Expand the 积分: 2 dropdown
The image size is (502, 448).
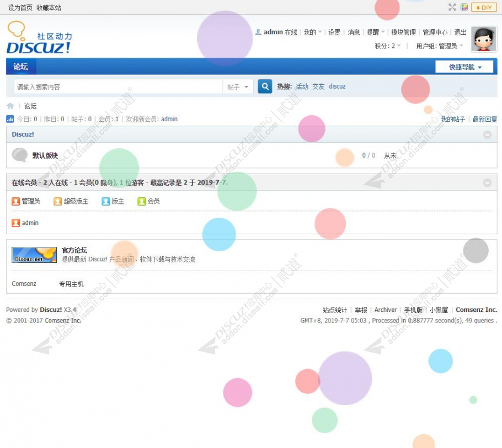388,46
